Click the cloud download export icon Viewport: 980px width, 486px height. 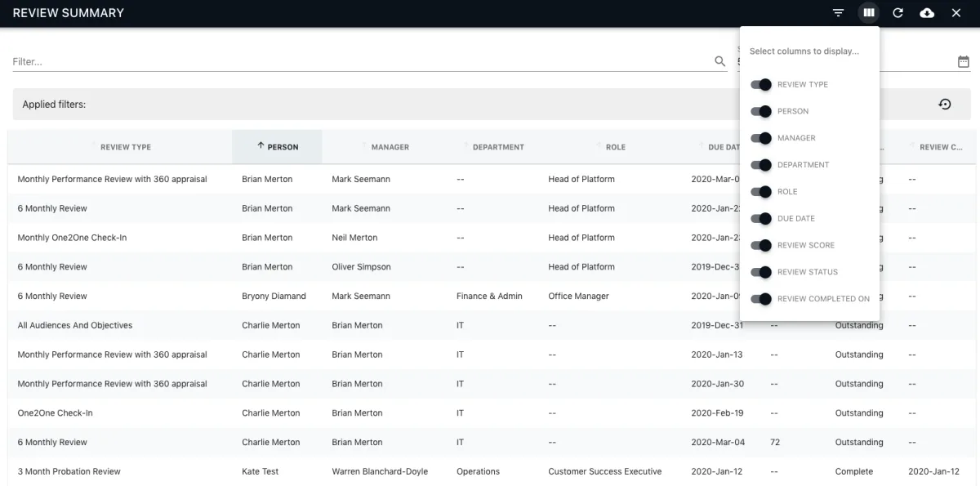[927, 13]
